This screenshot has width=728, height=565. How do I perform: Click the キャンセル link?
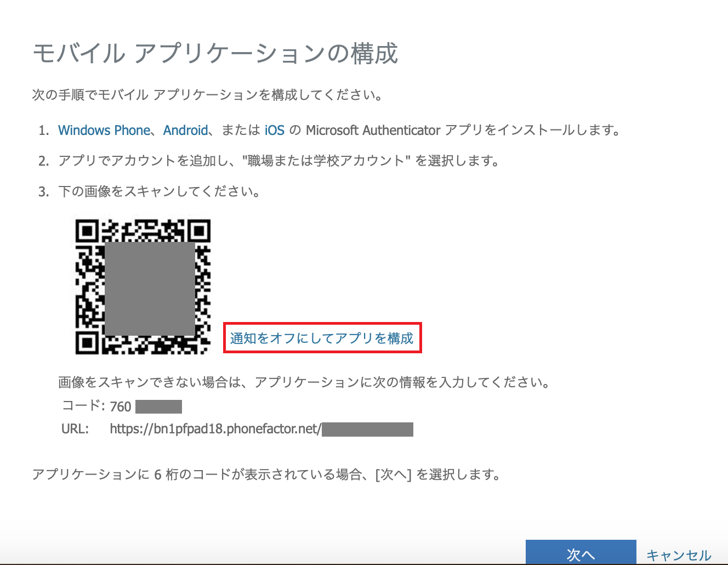[x=679, y=555]
